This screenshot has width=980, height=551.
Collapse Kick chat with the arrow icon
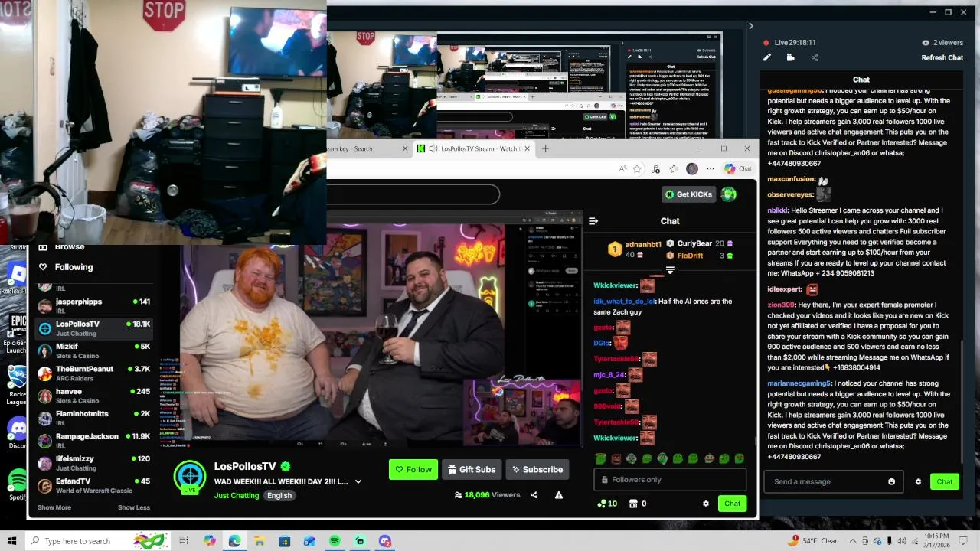[593, 221]
